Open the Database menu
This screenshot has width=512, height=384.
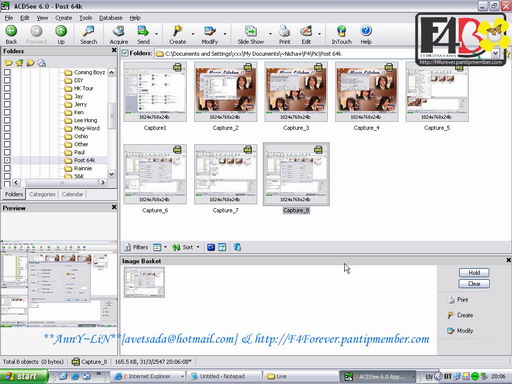[111, 18]
